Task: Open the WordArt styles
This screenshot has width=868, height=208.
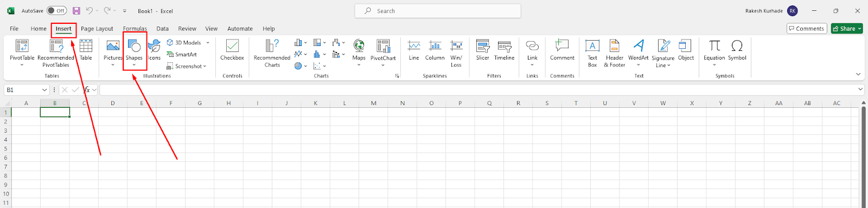Action: (639, 53)
